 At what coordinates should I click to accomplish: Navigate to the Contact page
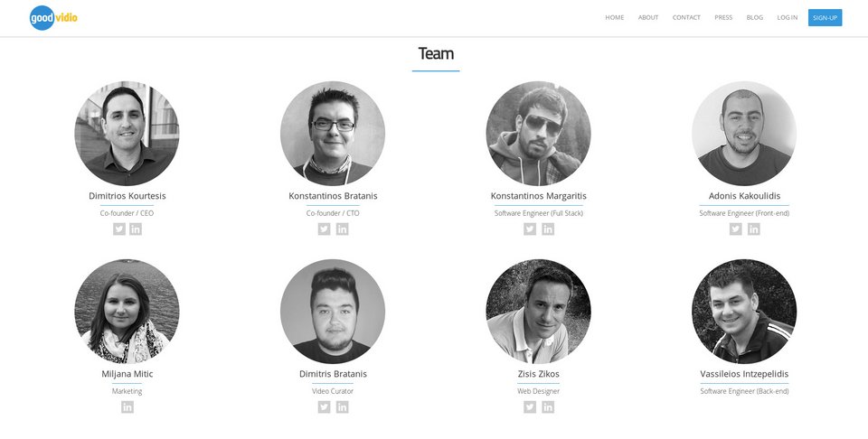(686, 18)
